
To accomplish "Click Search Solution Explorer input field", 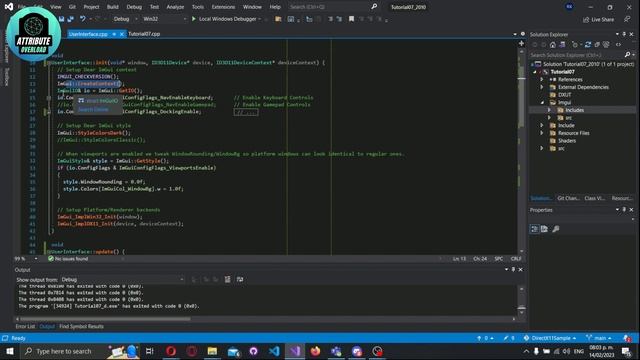I will click(x=576, y=55).
